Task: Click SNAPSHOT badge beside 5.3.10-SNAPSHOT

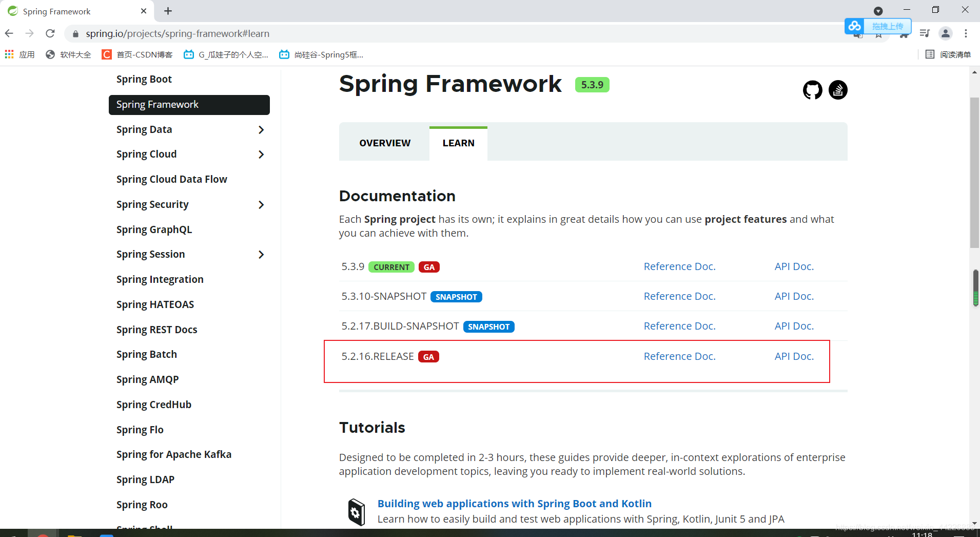Action: tap(456, 297)
